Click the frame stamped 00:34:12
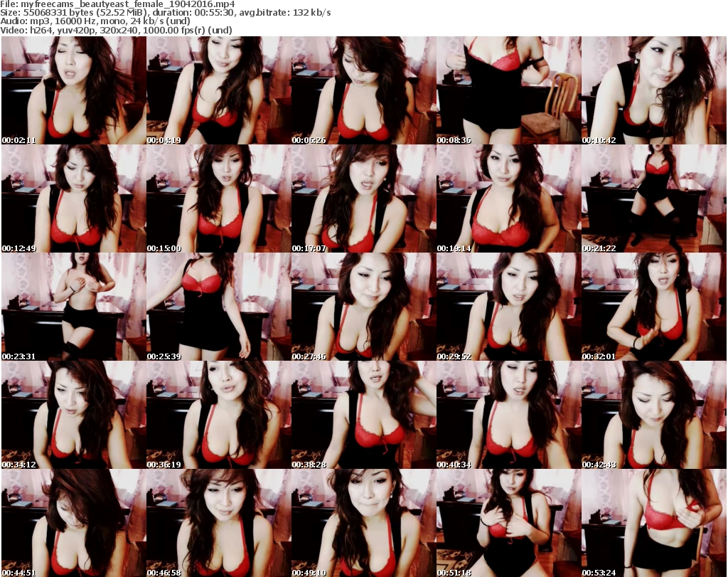The image size is (728, 577). (74, 415)
